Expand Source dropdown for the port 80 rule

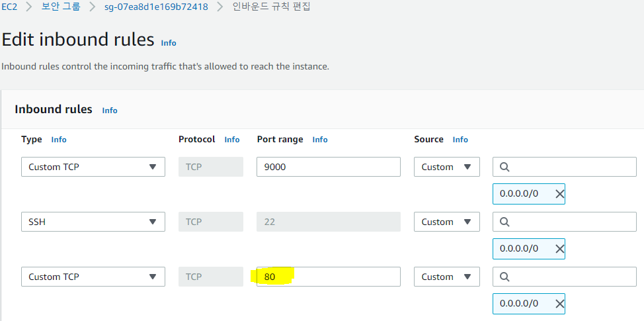pyautogui.click(x=446, y=277)
